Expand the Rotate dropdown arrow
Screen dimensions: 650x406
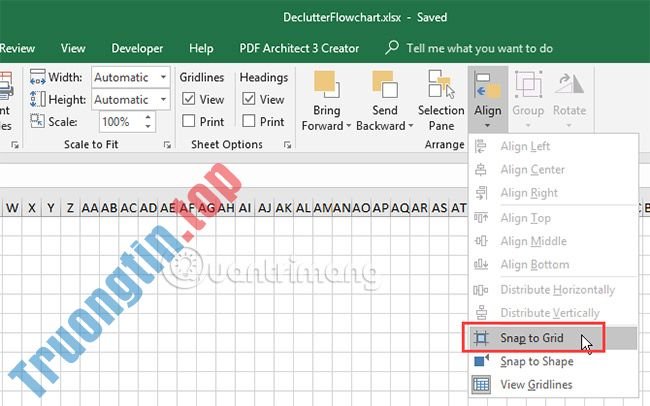[x=569, y=125]
